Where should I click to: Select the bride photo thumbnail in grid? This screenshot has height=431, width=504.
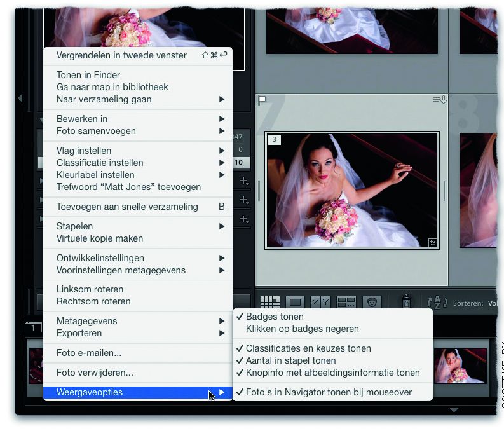pos(351,189)
